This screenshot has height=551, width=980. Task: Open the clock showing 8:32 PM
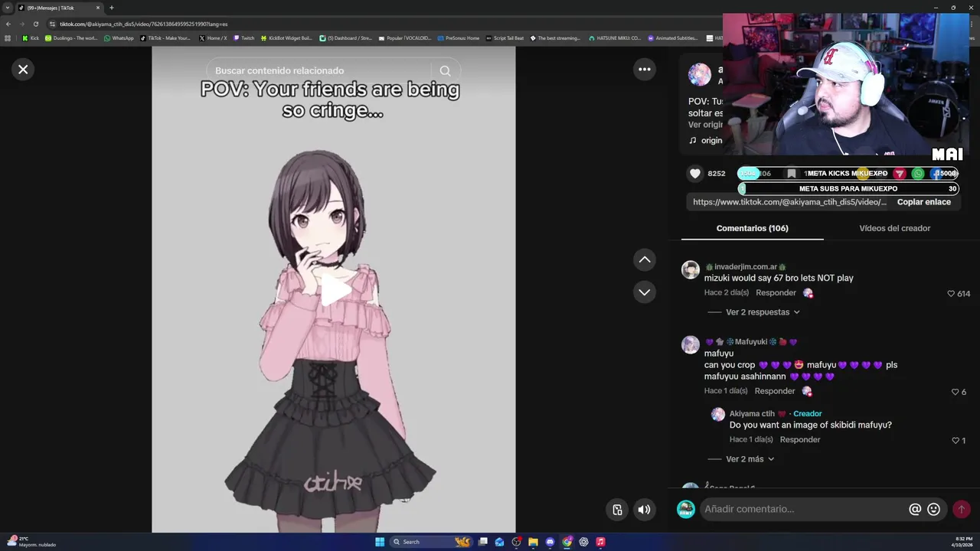[962, 542]
